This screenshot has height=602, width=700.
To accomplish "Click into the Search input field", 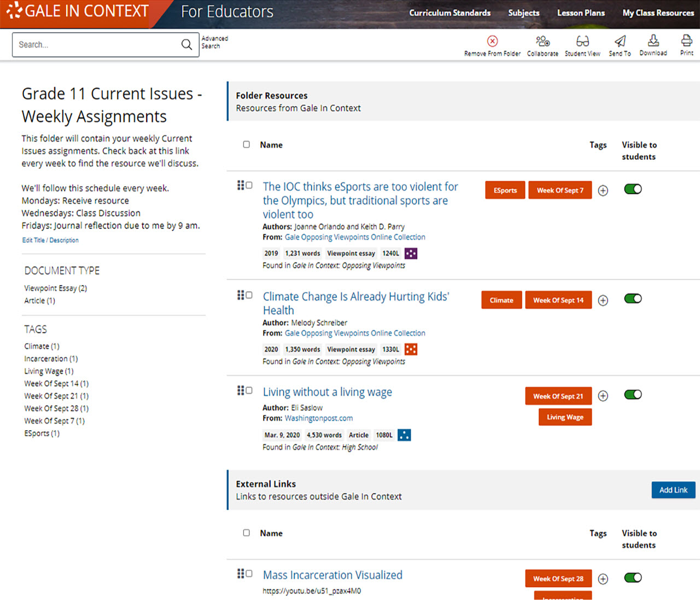I will coord(97,44).
